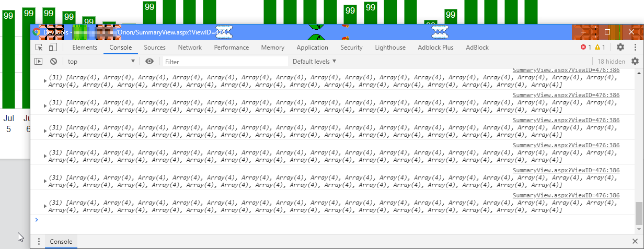Switch to the Sources tab
This screenshot has height=249, width=644.
coord(155,48)
